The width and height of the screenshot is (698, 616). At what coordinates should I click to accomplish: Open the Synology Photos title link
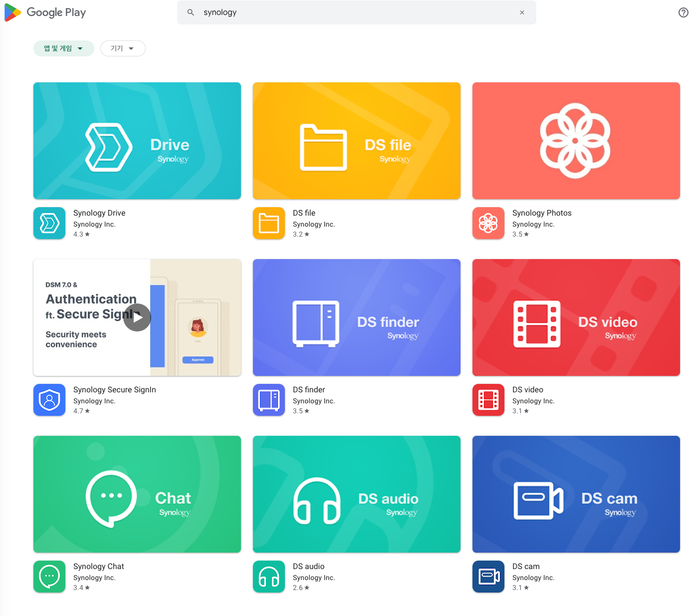click(542, 213)
